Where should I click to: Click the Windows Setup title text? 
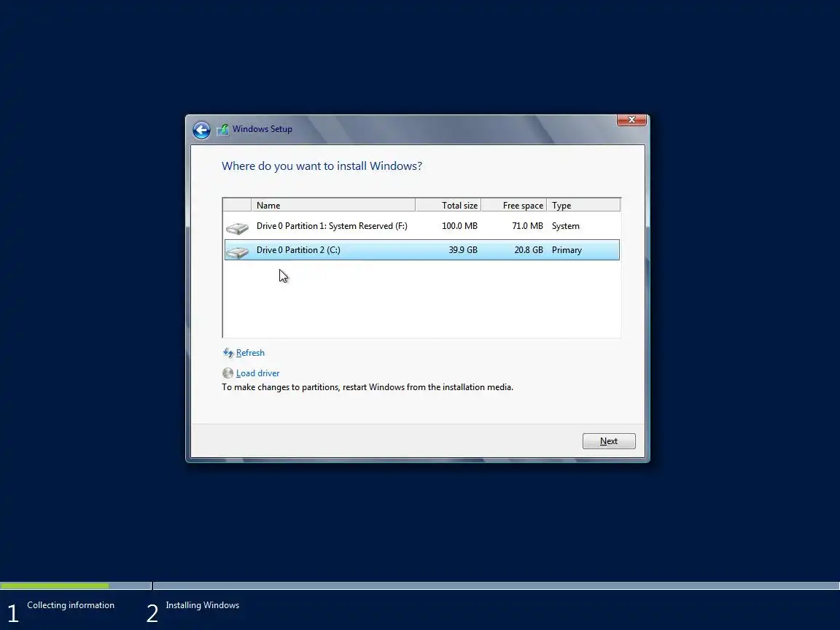tap(262, 129)
